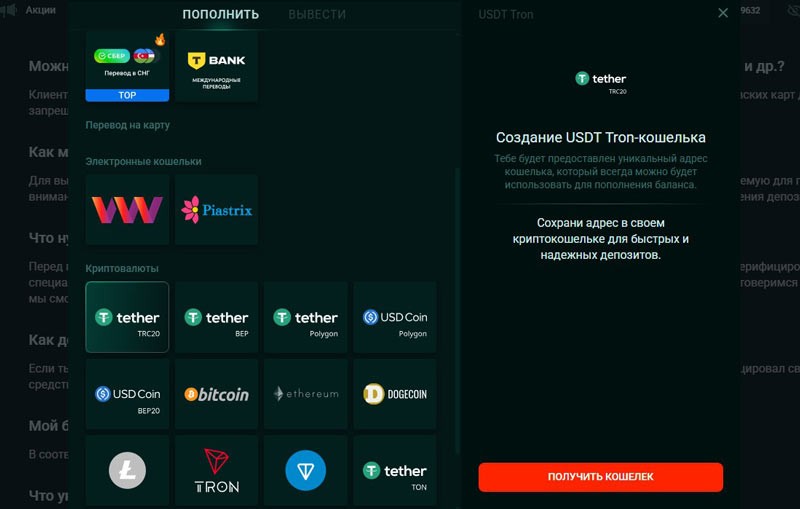Choose Tether BEP cryptocurrency option
This screenshot has width=800, height=509.
pyautogui.click(x=216, y=317)
